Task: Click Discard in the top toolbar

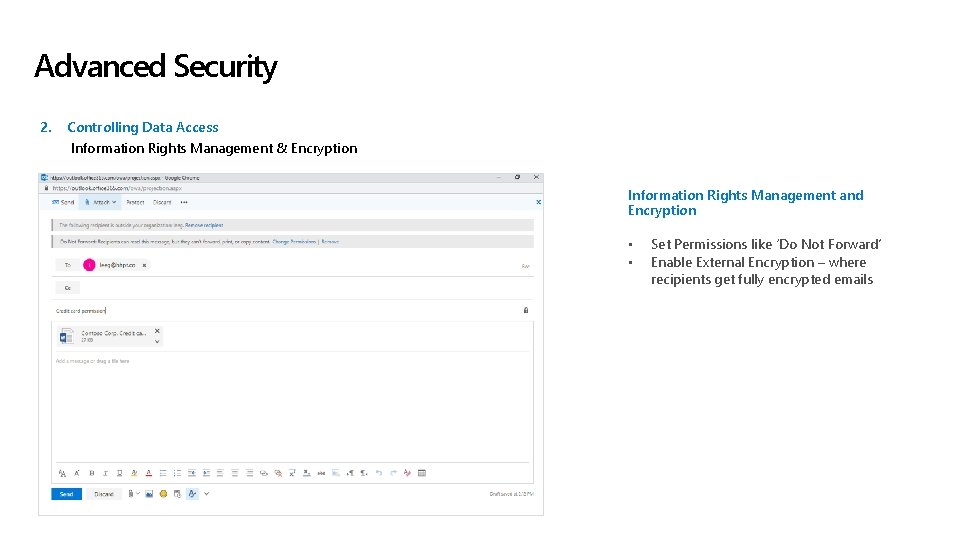Action: 162,202
